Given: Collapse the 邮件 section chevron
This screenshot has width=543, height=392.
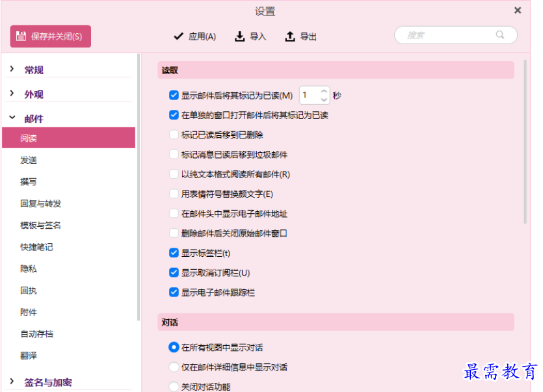Looking at the screenshot, I should (x=12, y=118).
